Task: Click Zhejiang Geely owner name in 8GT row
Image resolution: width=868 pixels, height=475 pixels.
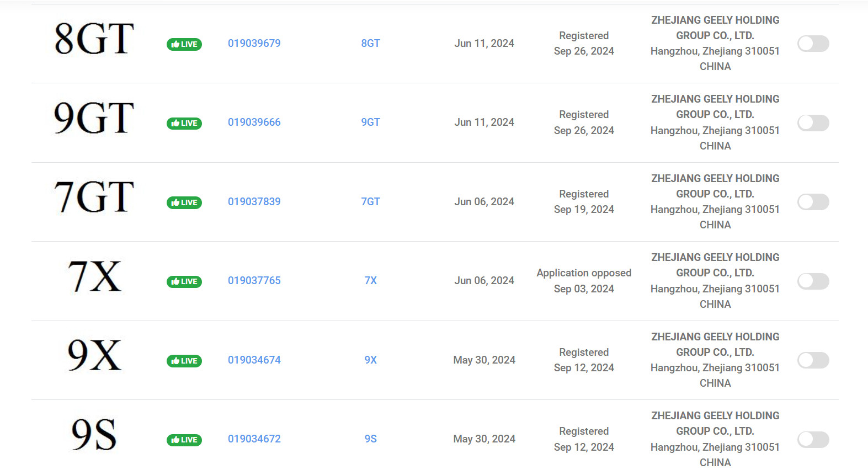Action: pos(715,28)
